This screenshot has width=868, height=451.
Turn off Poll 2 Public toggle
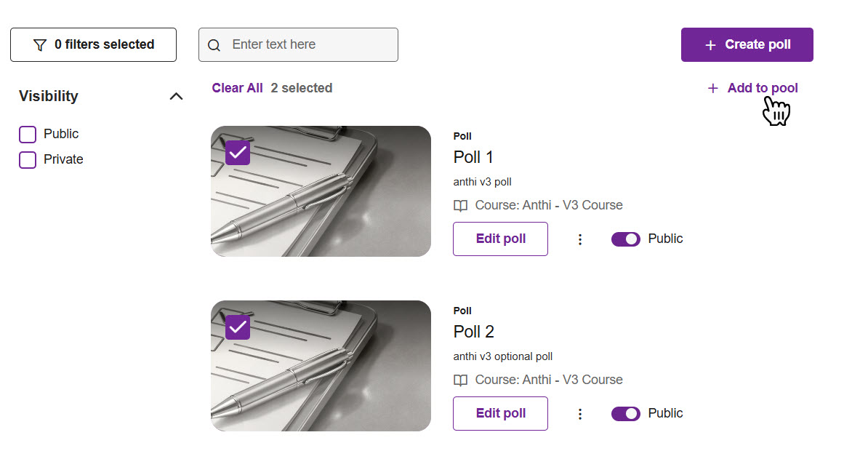(625, 414)
